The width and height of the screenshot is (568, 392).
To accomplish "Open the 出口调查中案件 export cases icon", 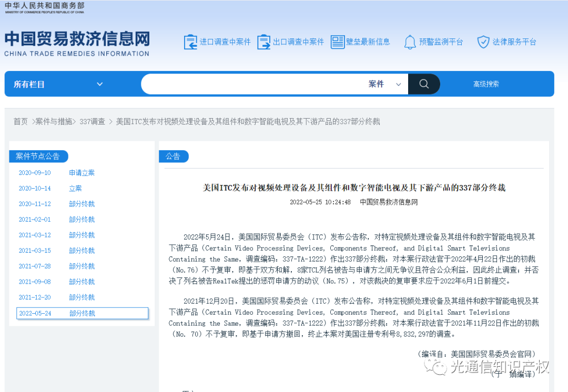I will [263, 42].
